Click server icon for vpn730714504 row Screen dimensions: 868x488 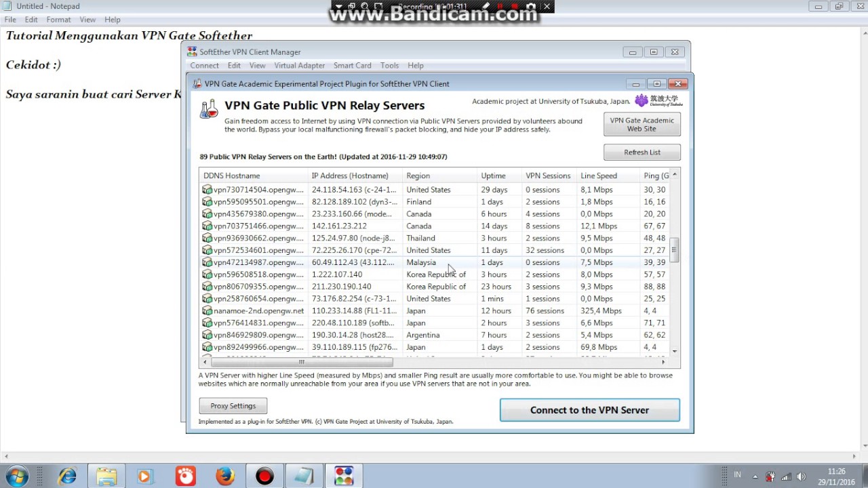coord(208,190)
